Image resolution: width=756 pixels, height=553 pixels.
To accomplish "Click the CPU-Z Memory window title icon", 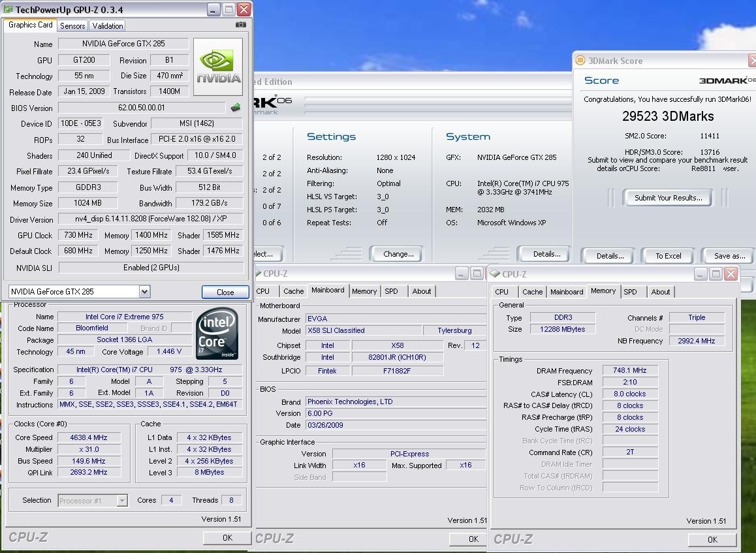I will 495,274.
